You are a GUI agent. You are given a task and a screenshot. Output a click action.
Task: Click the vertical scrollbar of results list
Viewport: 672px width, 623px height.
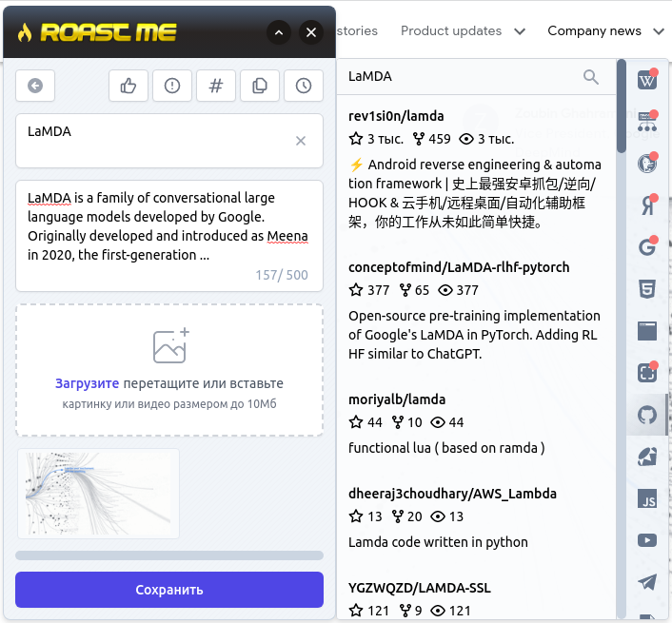[621, 107]
